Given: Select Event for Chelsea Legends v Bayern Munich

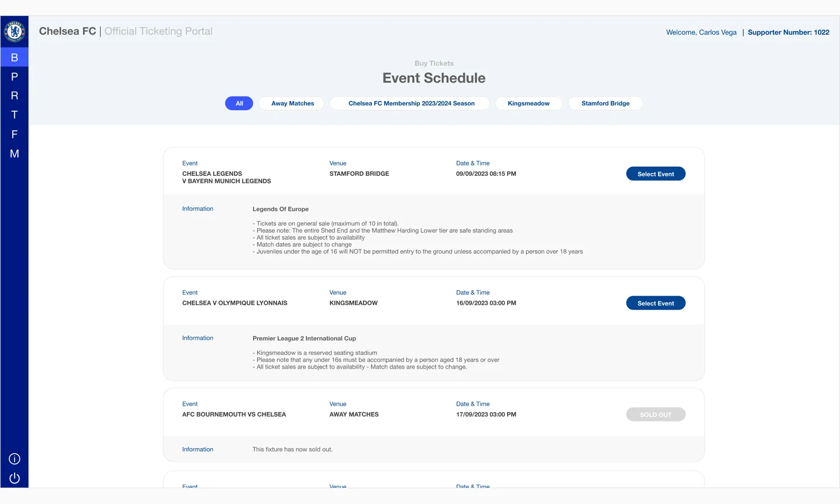Looking at the screenshot, I should pos(656,174).
